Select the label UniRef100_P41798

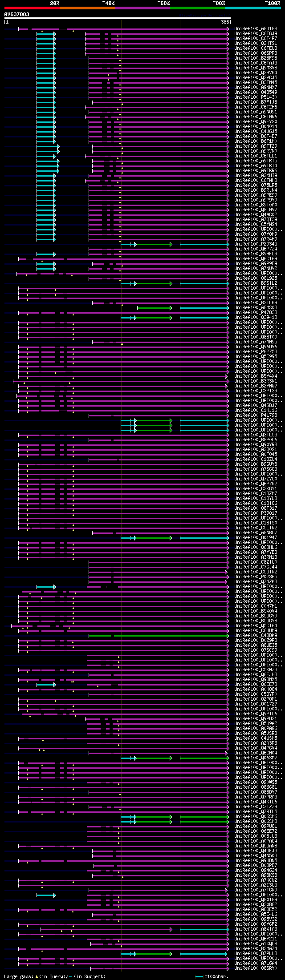coord(256,415)
